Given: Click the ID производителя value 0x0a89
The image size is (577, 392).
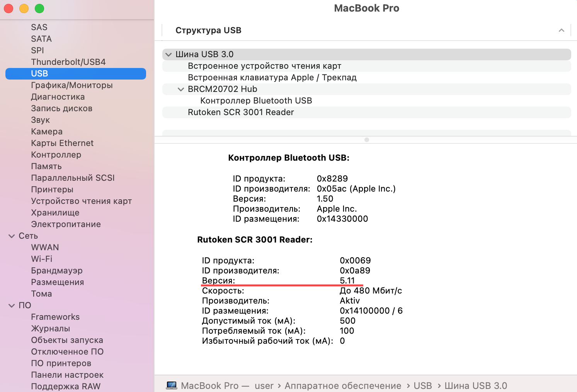Looking at the screenshot, I should (x=355, y=270).
